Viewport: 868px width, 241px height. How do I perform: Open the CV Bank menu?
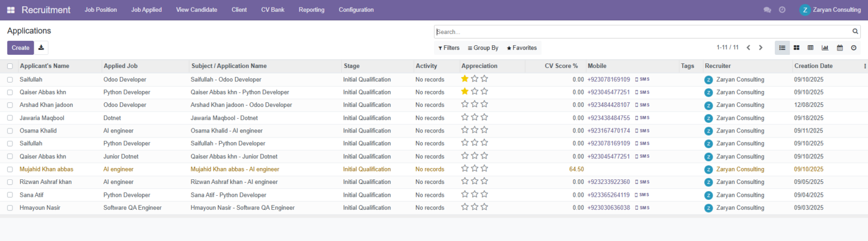coord(272,10)
